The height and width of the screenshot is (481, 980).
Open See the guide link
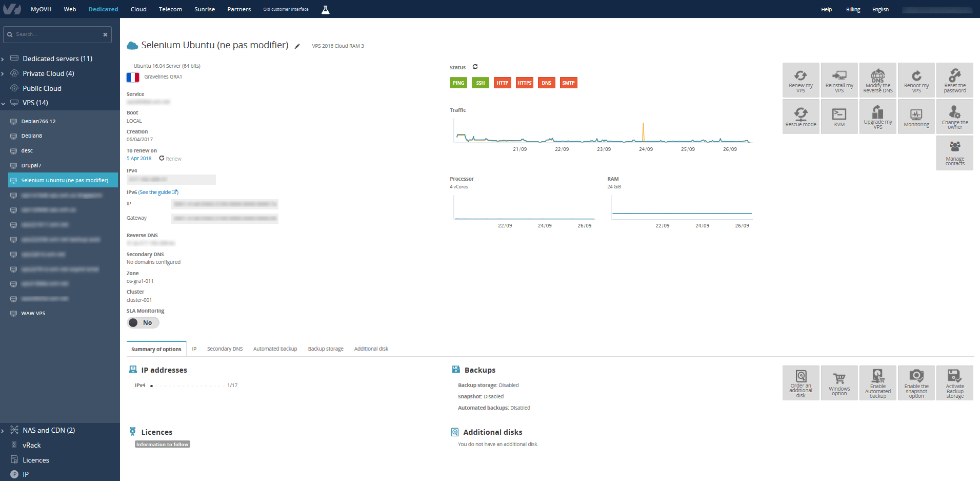click(x=158, y=193)
